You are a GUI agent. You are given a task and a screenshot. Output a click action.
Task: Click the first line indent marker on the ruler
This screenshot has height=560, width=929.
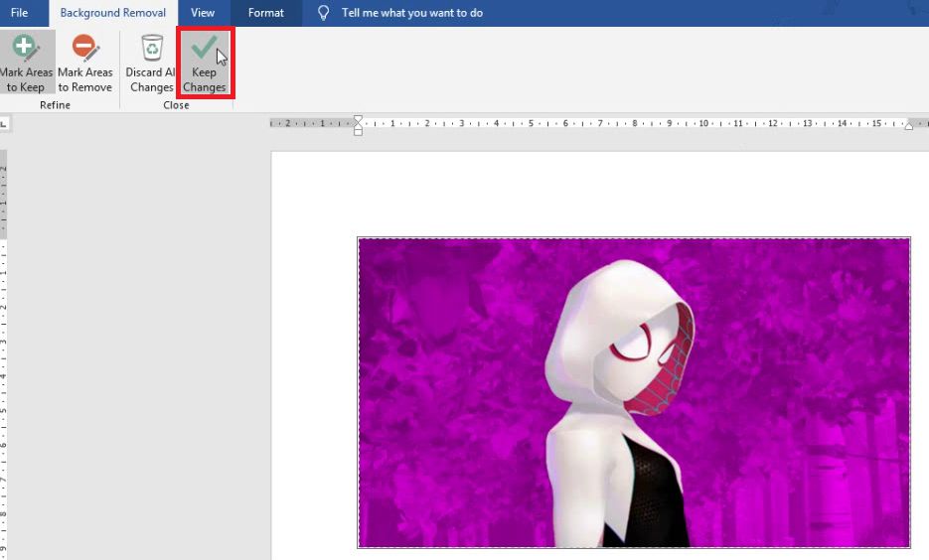point(358,119)
